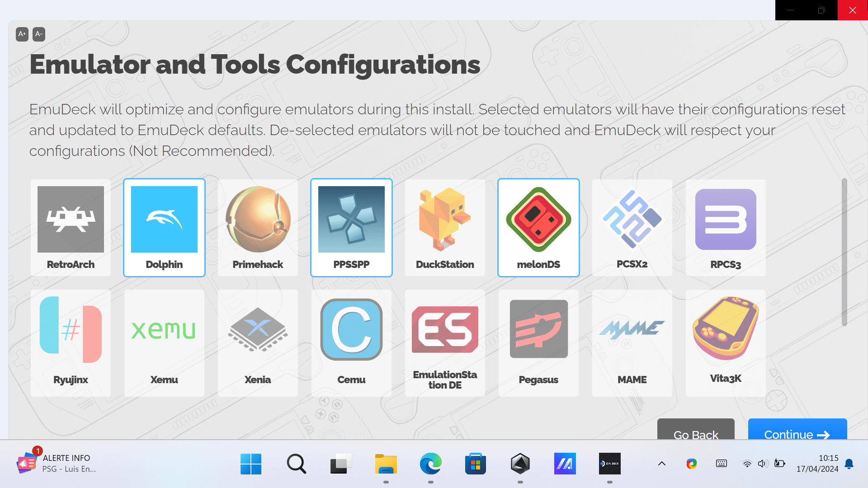Toggle the Vita3K emulator card
The width and height of the screenshot is (868, 488).
point(726,343)
